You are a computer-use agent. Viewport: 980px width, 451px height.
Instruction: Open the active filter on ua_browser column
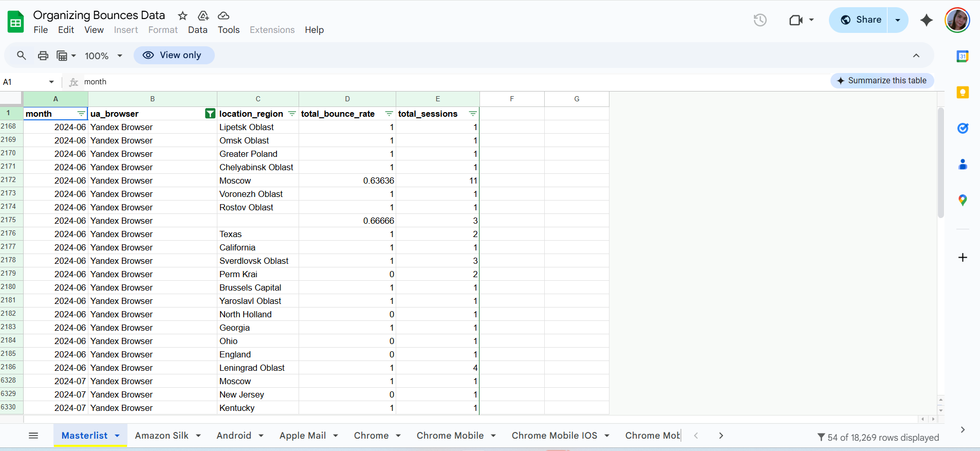point(210,114)
